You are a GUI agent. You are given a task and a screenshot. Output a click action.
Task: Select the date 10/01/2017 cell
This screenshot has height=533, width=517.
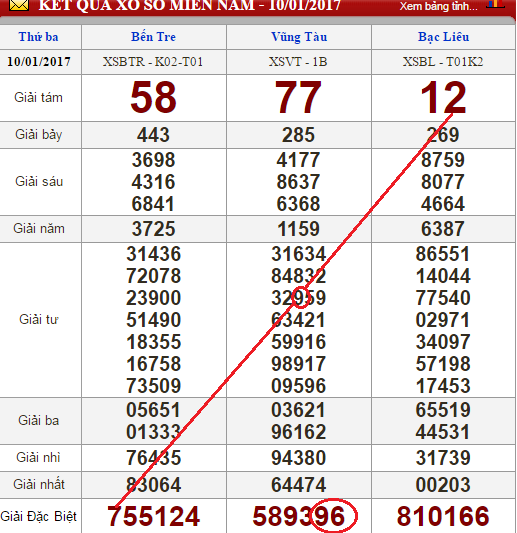pyautogui.click(x=39, y=62)
